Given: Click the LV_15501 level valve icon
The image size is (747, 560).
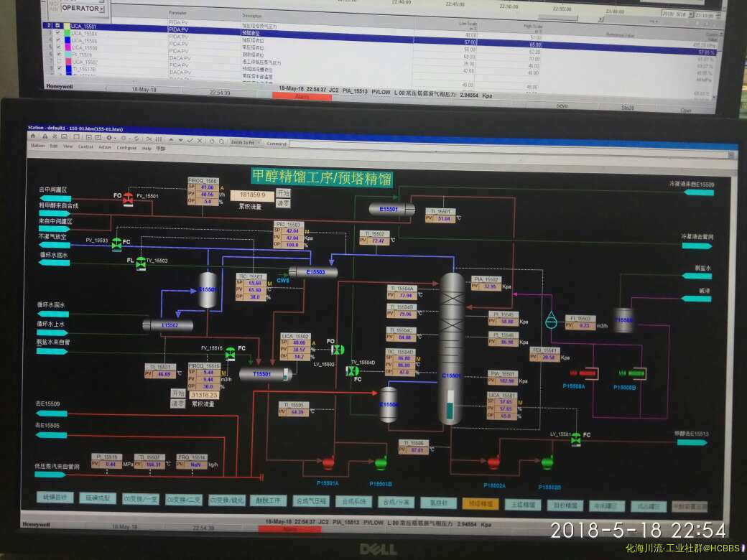Looking at the screenshot, I should point(575,439).
